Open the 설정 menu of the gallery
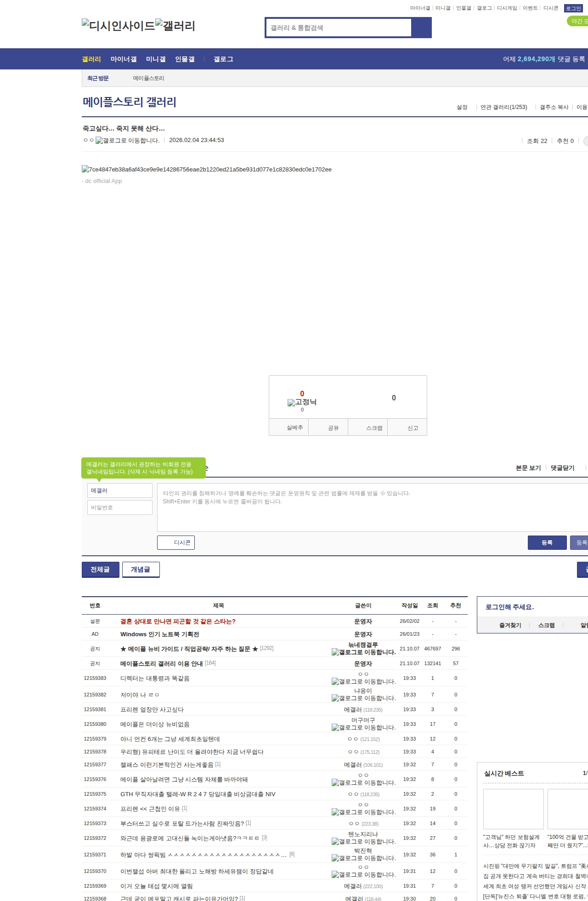This screenshot has height=901, width=588. [462, 107]
